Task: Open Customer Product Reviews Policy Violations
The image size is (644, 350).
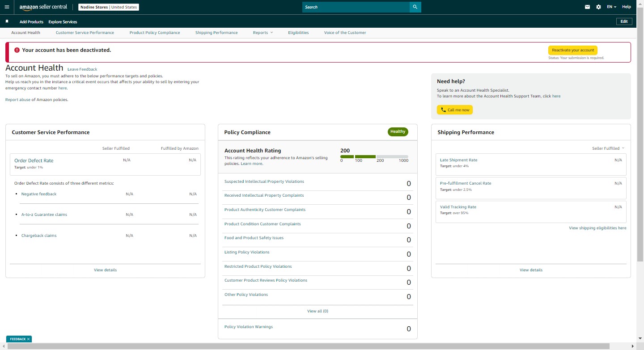Action: [x=266, y=280]
